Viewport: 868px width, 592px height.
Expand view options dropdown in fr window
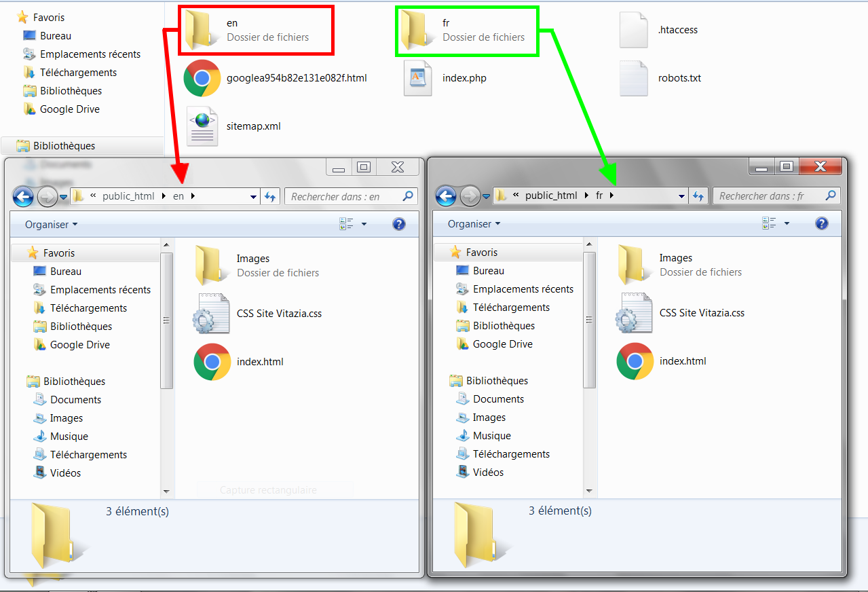point(787,223)
